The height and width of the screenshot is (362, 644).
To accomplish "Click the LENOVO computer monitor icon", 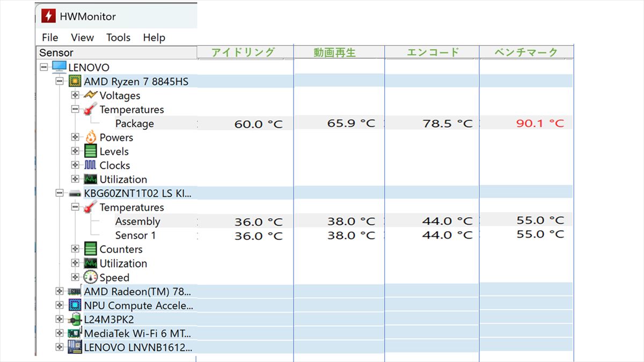I will 60,68.
